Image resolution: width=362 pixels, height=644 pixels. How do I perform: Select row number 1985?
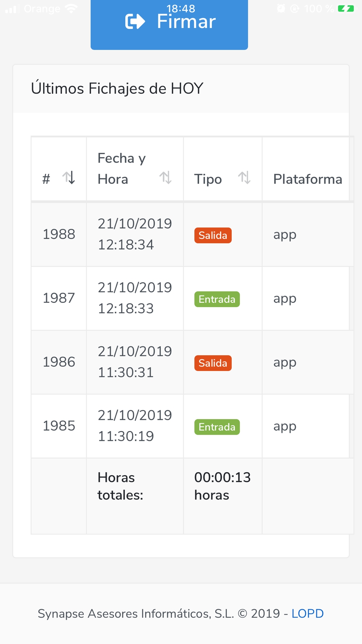59,426
